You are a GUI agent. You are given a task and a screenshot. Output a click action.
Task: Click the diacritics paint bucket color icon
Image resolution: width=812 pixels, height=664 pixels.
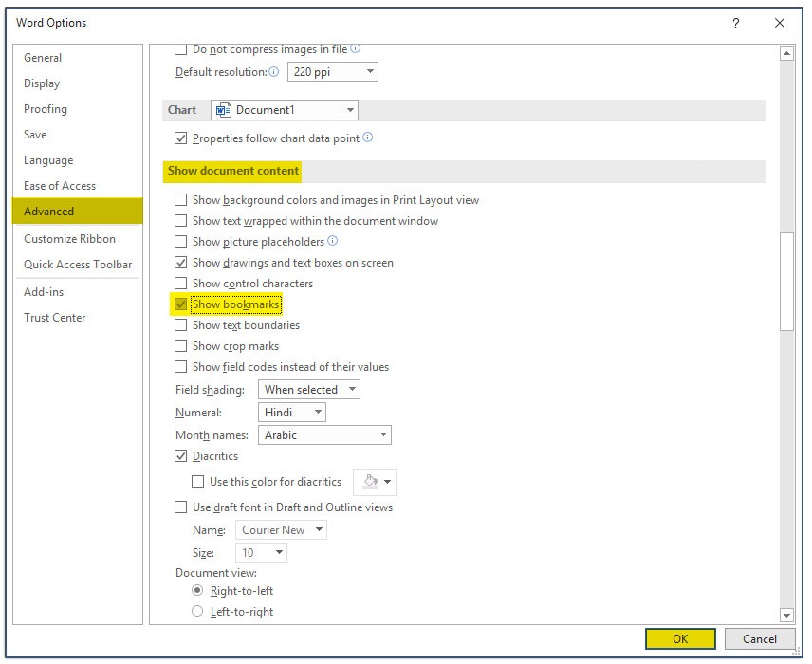point(370,482)
